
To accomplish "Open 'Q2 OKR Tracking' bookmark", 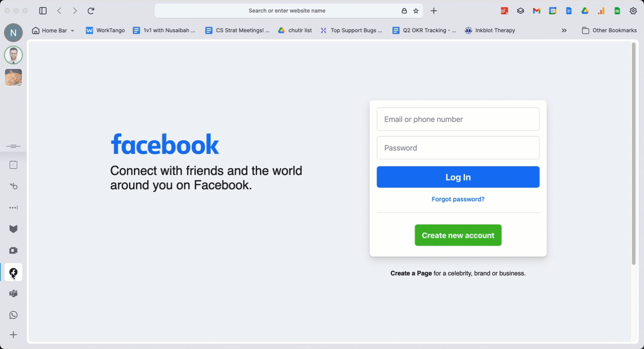I will tap(424, 30).
